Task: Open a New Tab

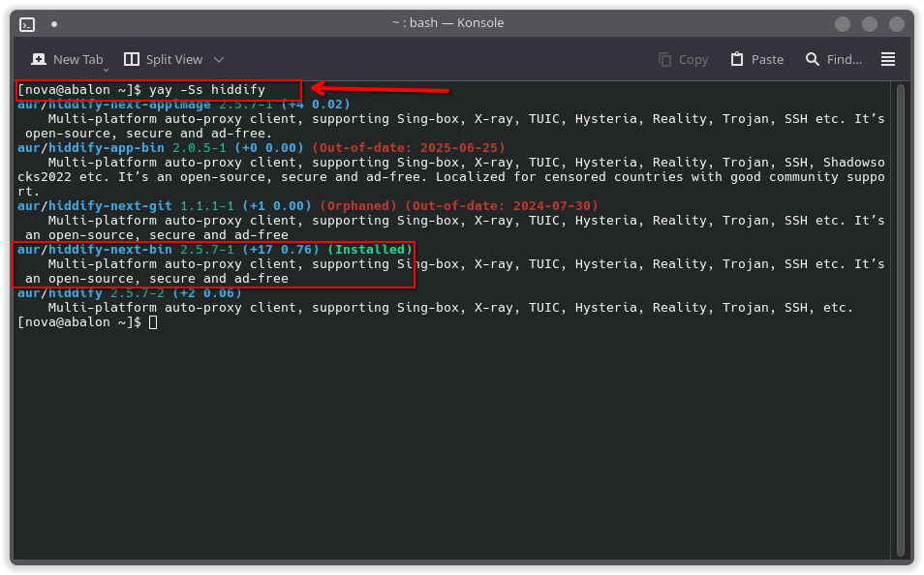Action: [x=67, y=59]
